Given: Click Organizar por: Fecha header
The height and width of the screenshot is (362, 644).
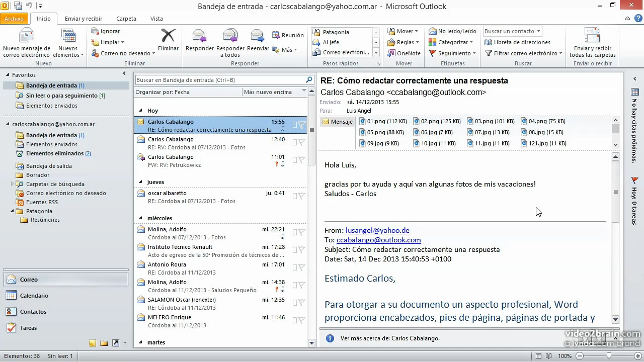Looking at the screenshot, I should pyautogui.click(x=187, y=92).
